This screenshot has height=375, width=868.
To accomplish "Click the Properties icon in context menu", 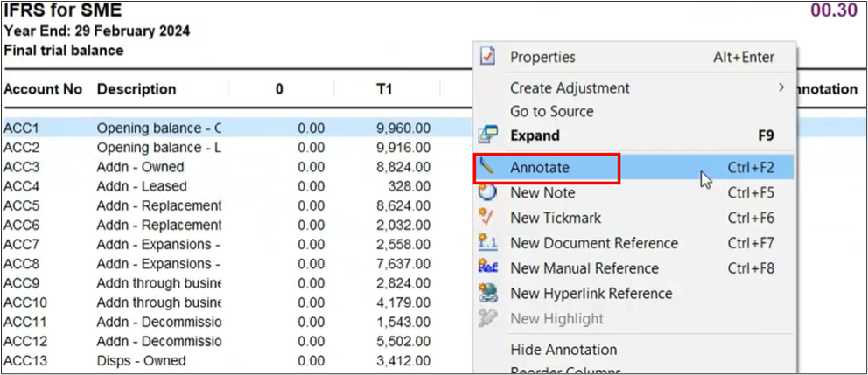I will (488, 58).
